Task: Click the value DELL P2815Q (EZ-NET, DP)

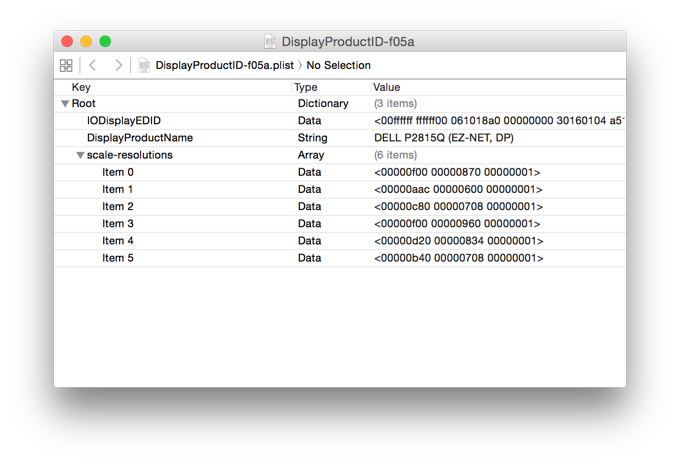Action: pyautogui.click(x=444, y=138)
